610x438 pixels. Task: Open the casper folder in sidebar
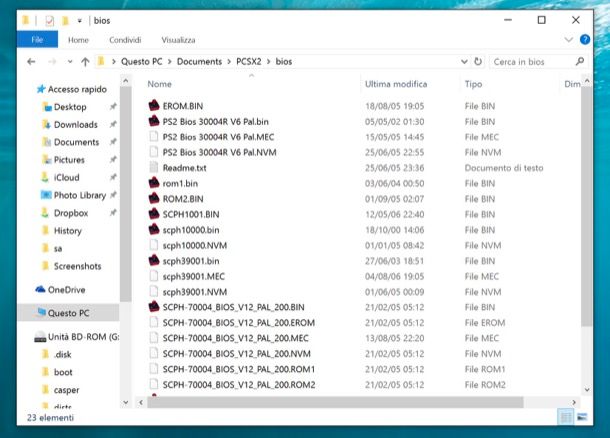pyautogui.click(x=66, y=390)
